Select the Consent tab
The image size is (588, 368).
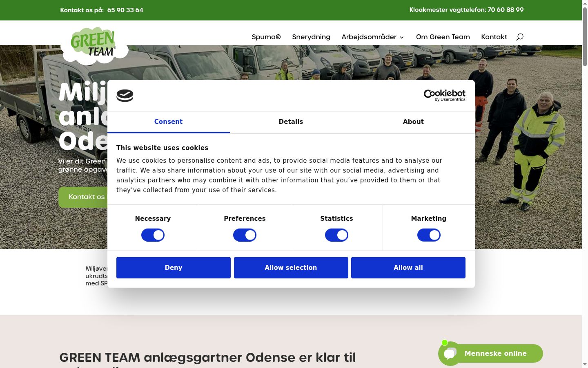(x=168, y=122)
